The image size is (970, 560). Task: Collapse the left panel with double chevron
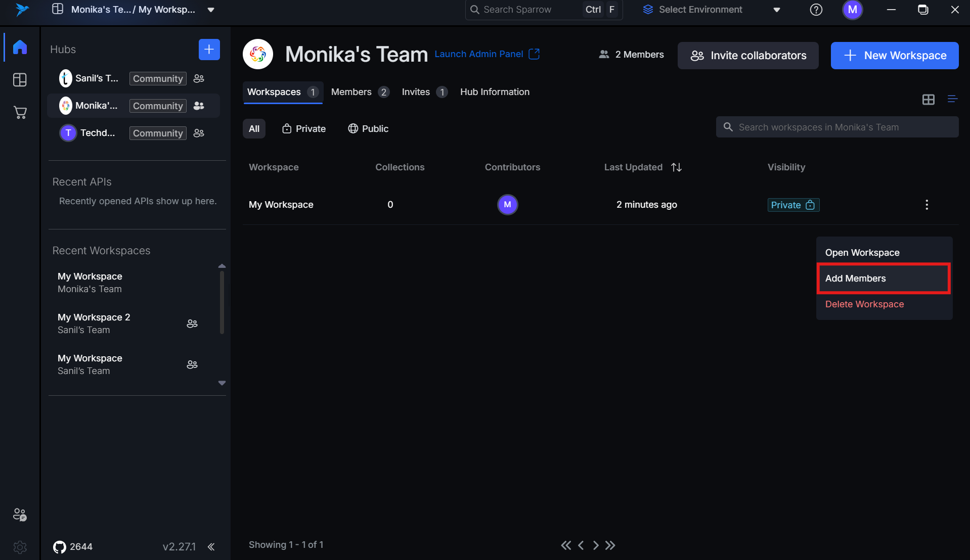[211, 546]
